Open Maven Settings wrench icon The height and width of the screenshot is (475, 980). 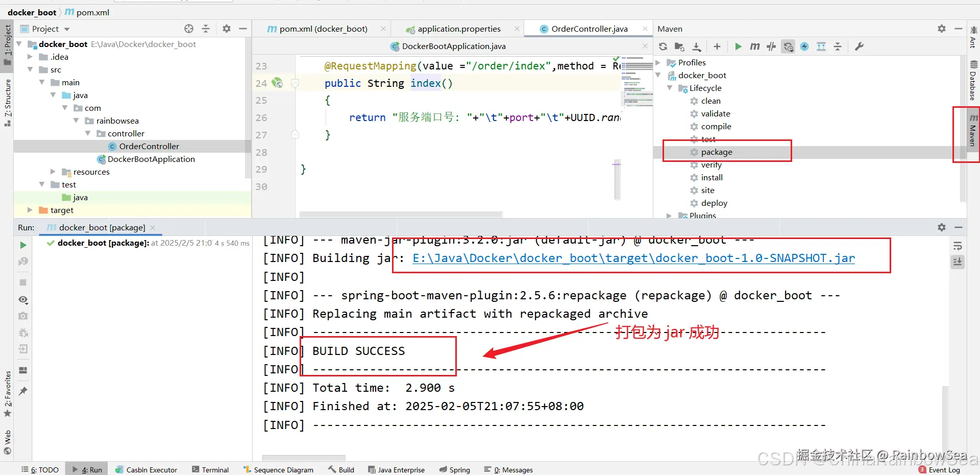pos(860,46)
